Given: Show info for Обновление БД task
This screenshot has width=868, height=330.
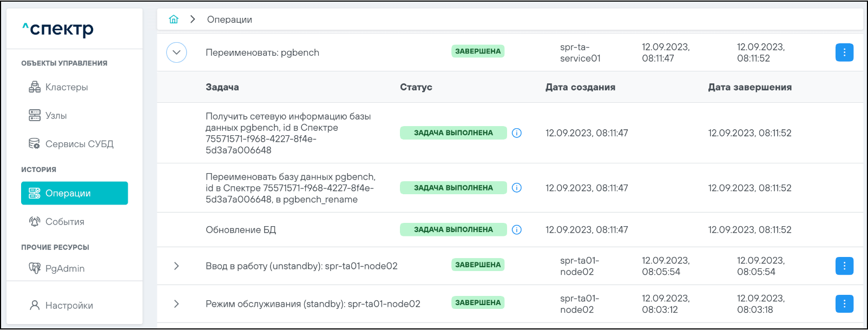Looking at the screenshot, I should click(517, 230).
